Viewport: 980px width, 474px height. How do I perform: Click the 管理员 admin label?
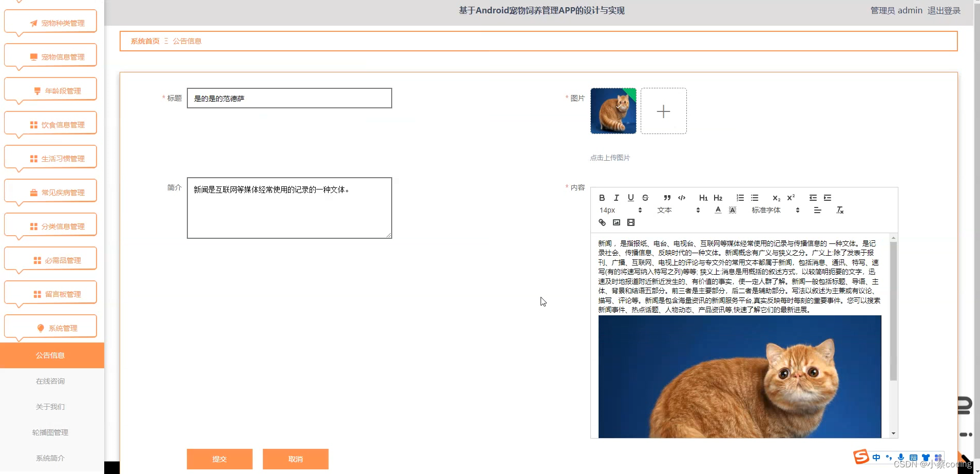896,10
